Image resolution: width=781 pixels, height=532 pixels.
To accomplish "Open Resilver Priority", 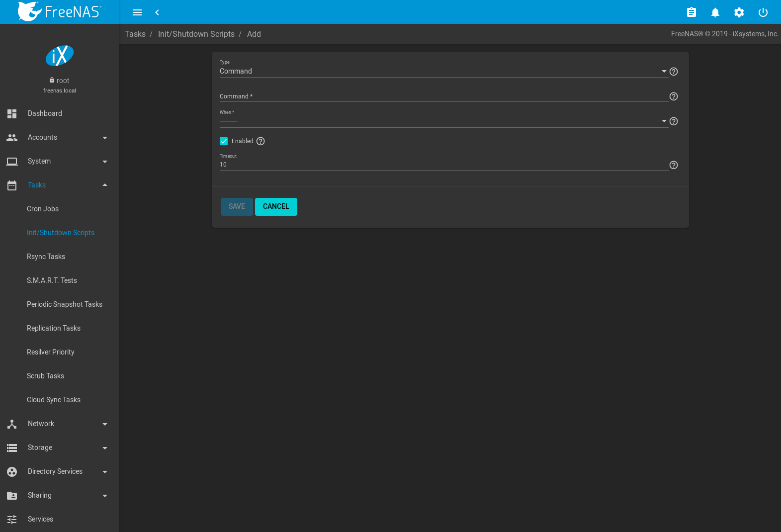I will (51, 352).
